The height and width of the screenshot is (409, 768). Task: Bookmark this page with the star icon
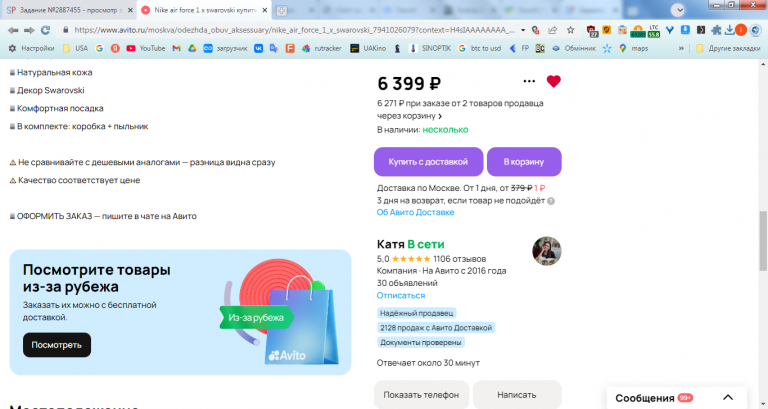[571, 30]
